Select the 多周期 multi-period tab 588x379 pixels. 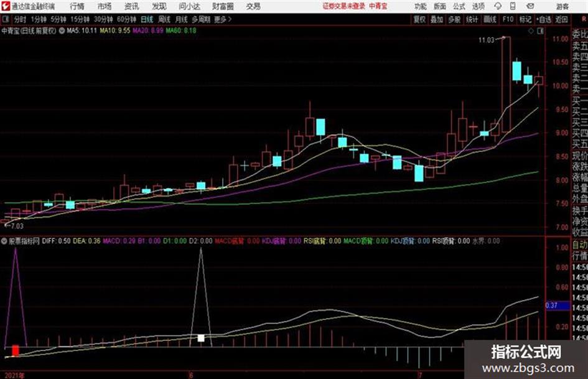201,19
